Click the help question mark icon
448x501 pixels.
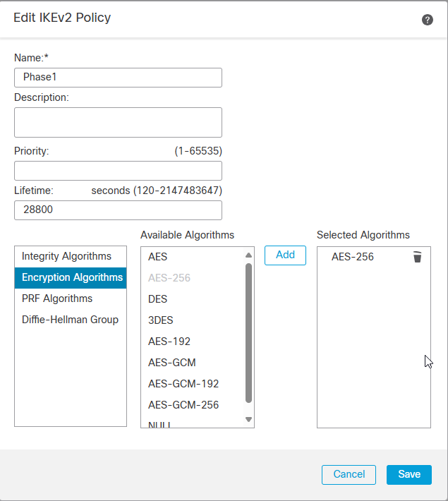point(427,20)
